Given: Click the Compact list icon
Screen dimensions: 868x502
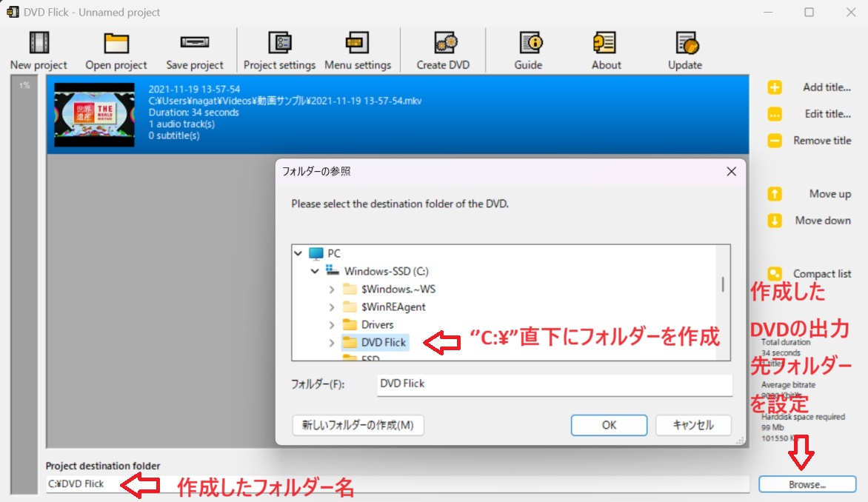Looking at the screenshot, I should (775, 273).
